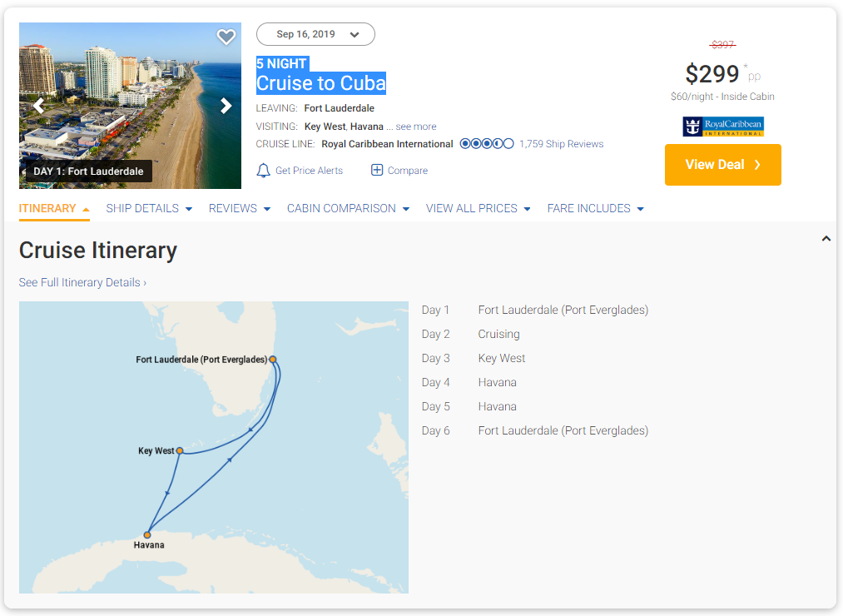843x616 pixels.
Task: Open See Full Itinerary Details link
Action: pyautogui.click(x=82, y=282)
